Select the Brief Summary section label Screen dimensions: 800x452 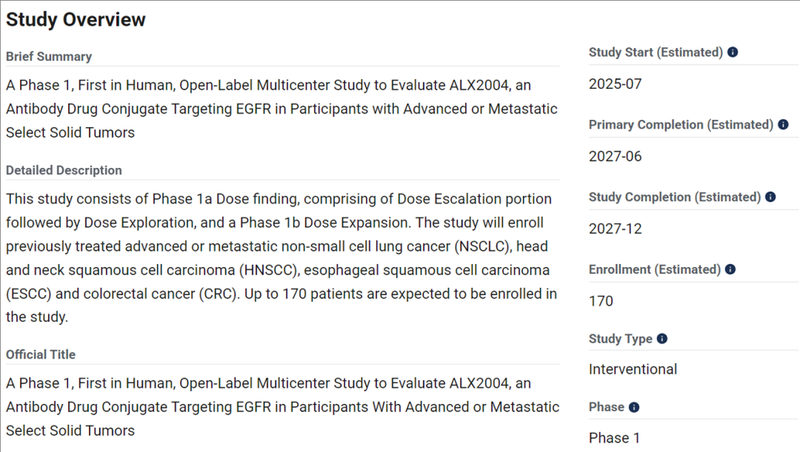[x=49, y=57]
